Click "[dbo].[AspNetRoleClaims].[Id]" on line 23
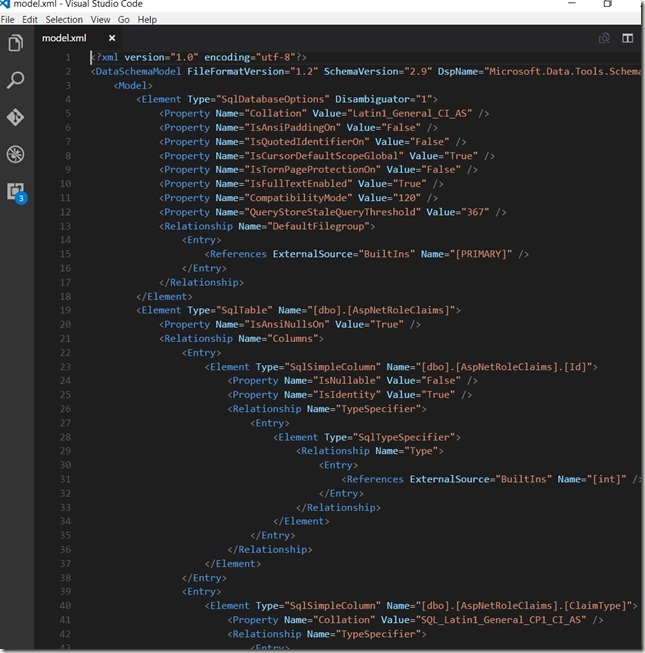Image resolution: width=645 pixels, height=653 pixels. [504, 367]
